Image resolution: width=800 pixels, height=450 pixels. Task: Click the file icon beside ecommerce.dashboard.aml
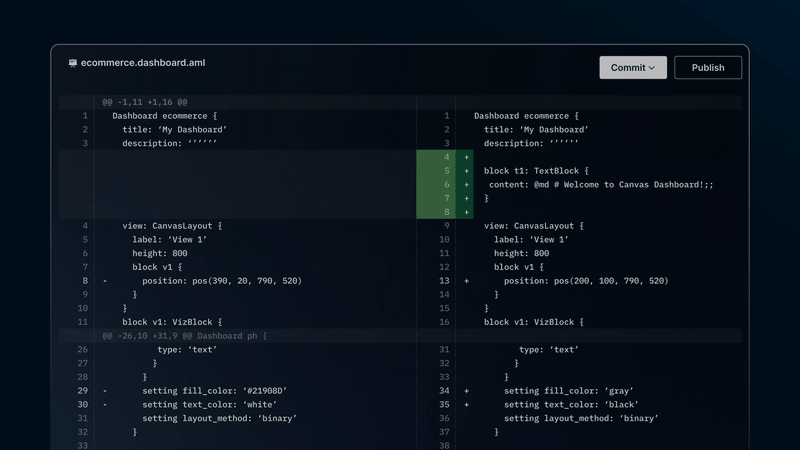pos(72,63)
